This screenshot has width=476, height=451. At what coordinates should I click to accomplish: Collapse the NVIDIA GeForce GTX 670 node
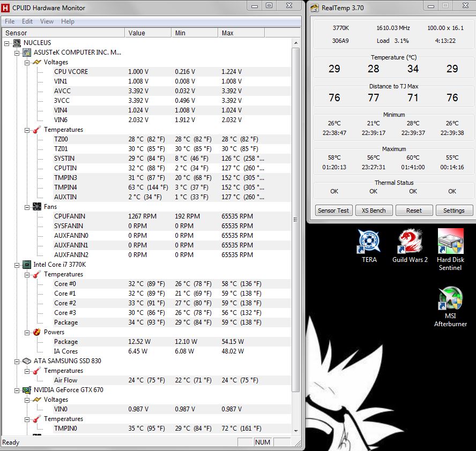point(17,390)
